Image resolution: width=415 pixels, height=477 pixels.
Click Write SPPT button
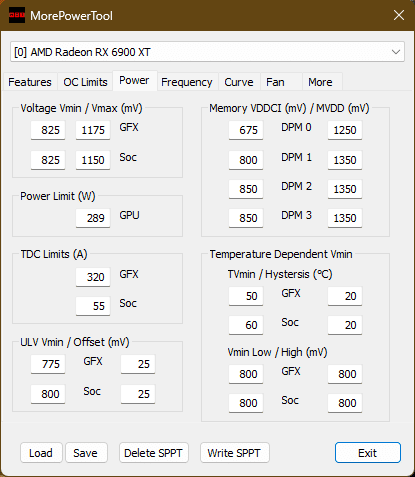tap(234, 453)
